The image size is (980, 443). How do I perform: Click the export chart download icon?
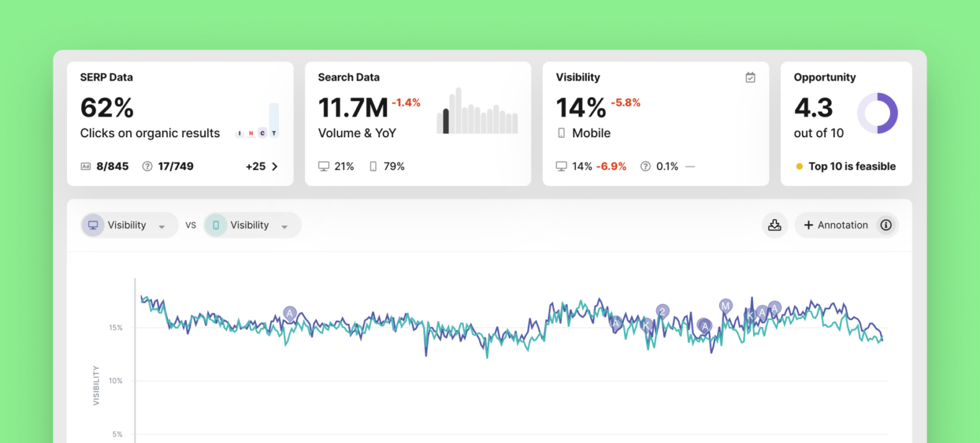click(x=775, y=225)
